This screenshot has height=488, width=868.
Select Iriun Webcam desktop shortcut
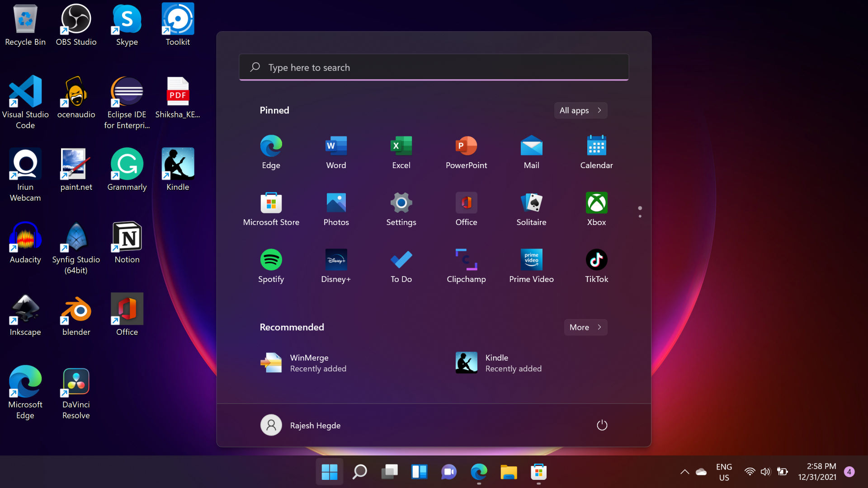click(25, 175)
